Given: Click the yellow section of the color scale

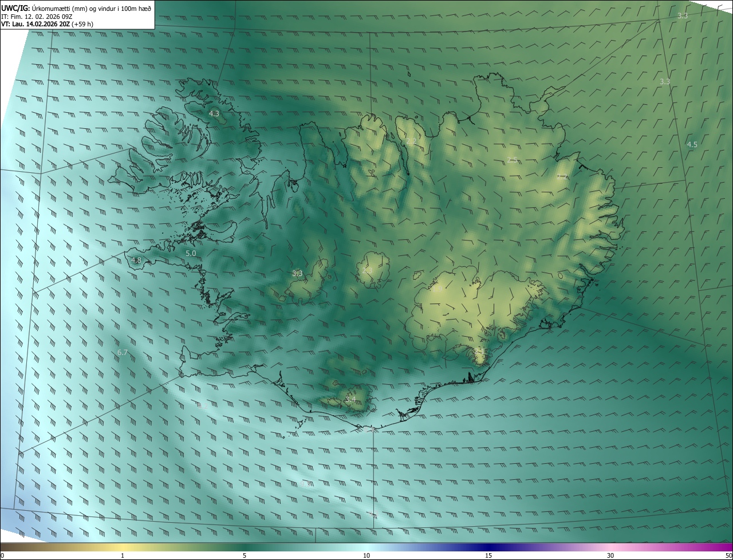Looking at the screenshot, I should click(x=123, y=547).
